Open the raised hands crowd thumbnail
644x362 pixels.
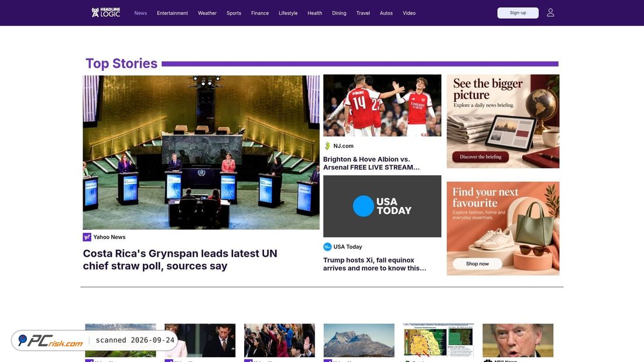(x=279, y=340)
